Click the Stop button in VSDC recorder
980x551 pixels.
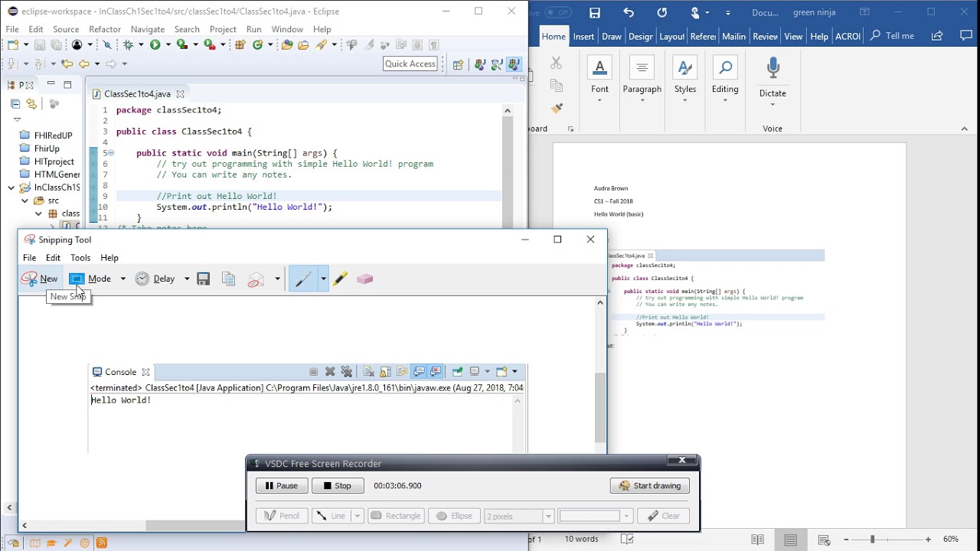(x=338, y=485)
